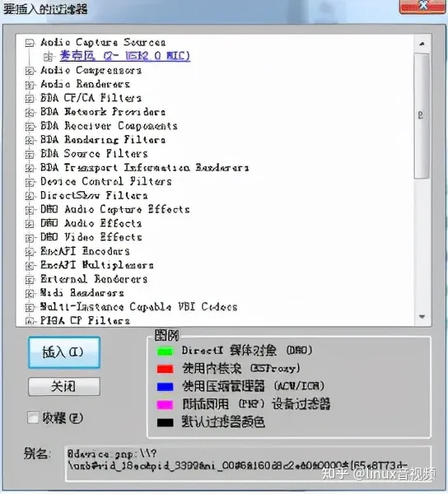Select Midi Renderers label
Viewport: 448px width, 494px height.
click(82, 292)
